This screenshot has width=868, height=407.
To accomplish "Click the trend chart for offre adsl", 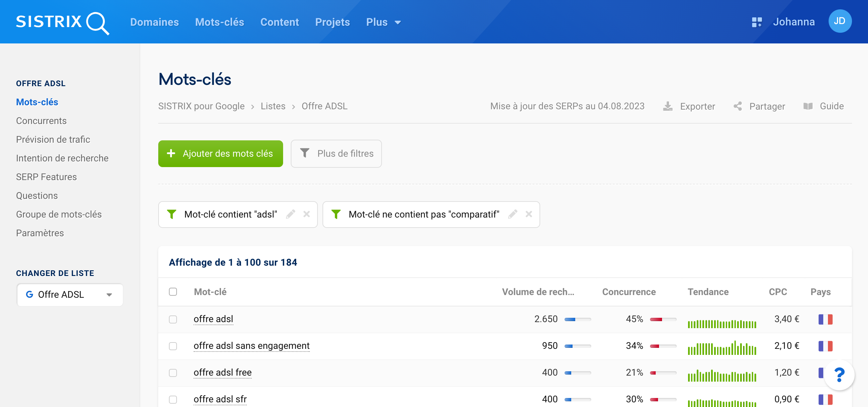I will click(x=722, y=324).
